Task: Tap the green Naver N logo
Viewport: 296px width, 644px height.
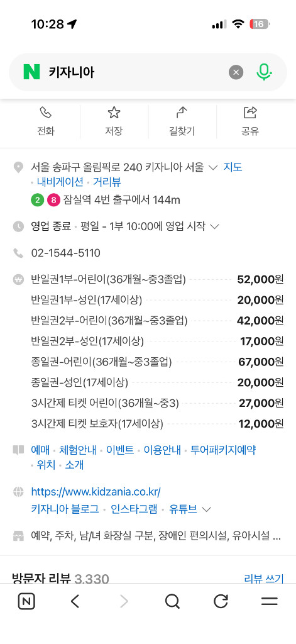Action: point(31,72)
